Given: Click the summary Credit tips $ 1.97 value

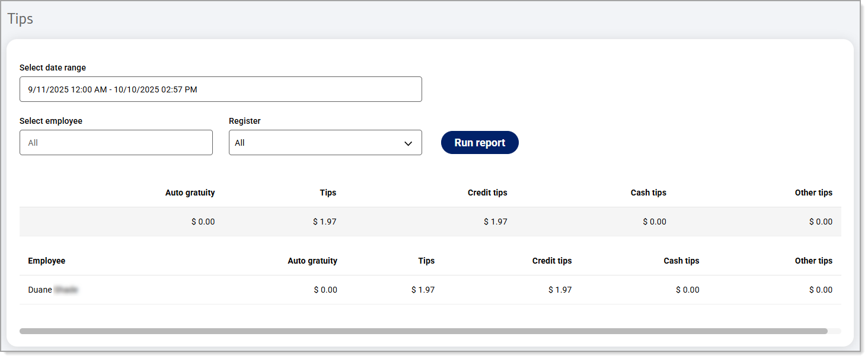Looking at the screenshot, I should (x=495, y=222).
